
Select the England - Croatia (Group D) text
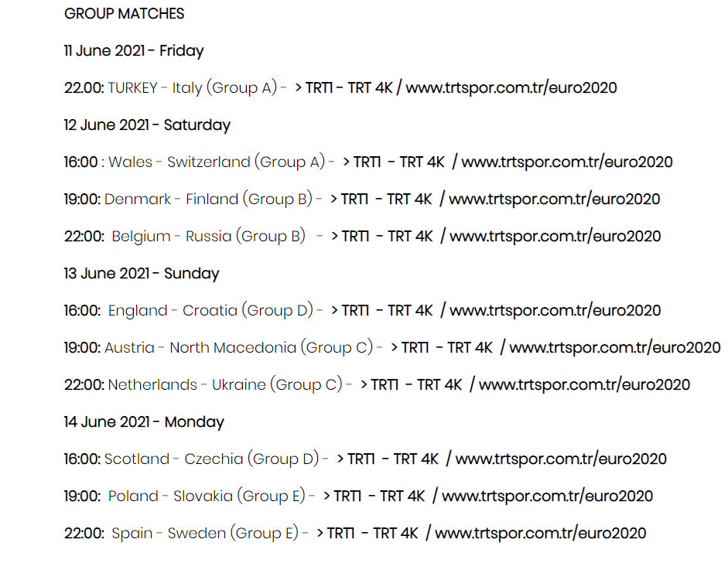coord(210,311)
